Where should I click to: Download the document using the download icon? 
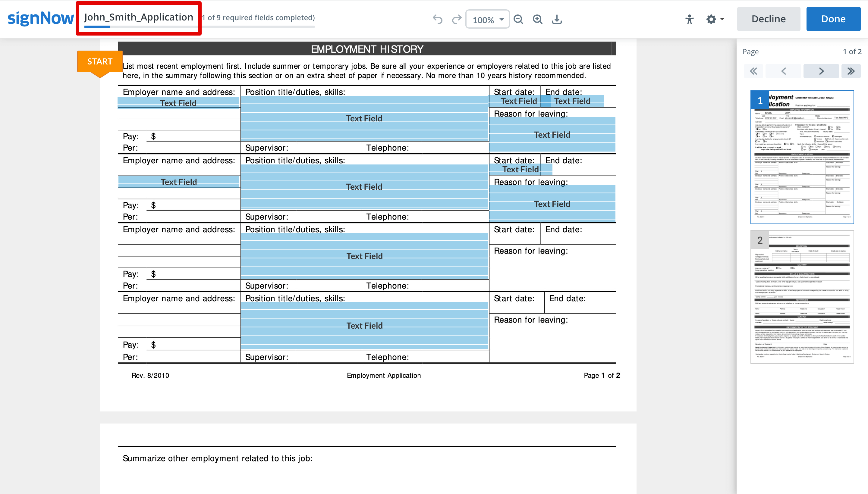pyautogui.click(x=557, y=19)
